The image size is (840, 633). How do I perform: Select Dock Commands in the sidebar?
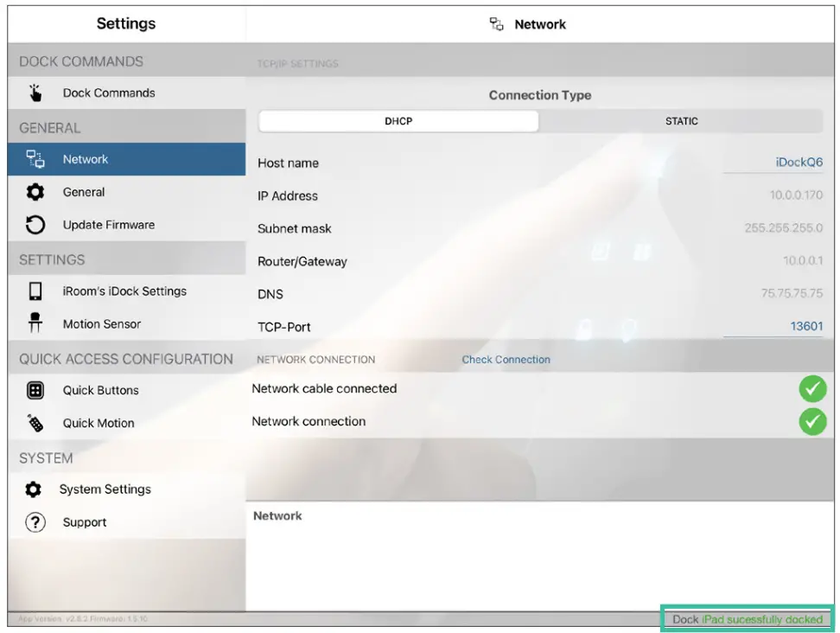(x=108, y=93)
